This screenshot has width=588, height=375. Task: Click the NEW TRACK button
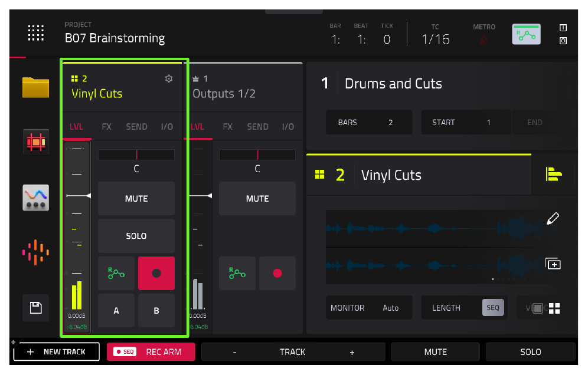tap(57, 352)
